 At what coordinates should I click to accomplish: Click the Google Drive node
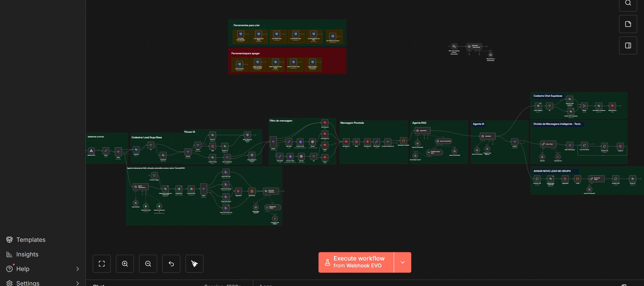coord(179,189)
